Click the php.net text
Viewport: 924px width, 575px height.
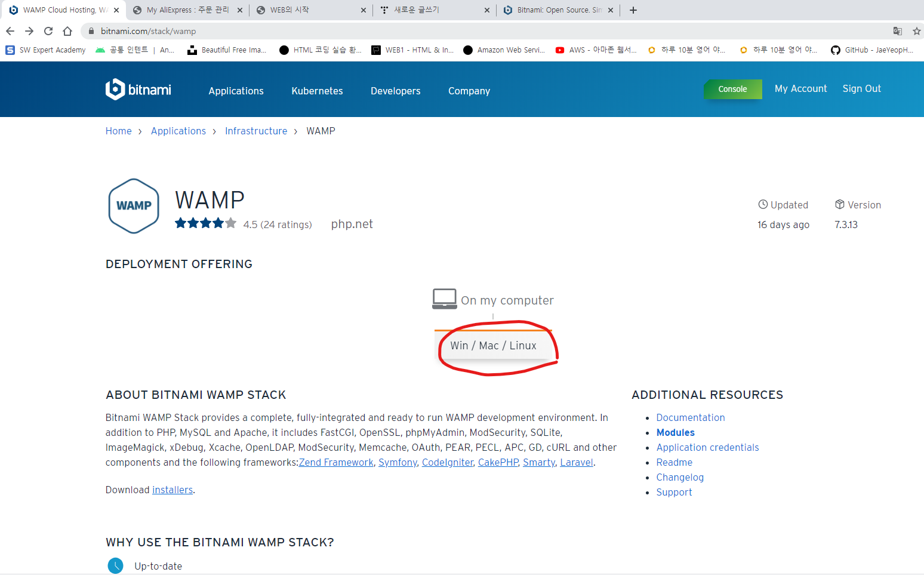352,224
